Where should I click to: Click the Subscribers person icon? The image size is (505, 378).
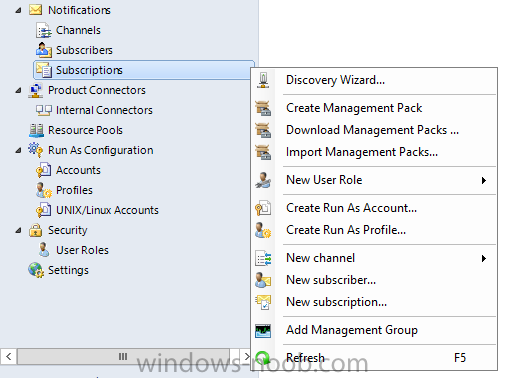(44, 50)
